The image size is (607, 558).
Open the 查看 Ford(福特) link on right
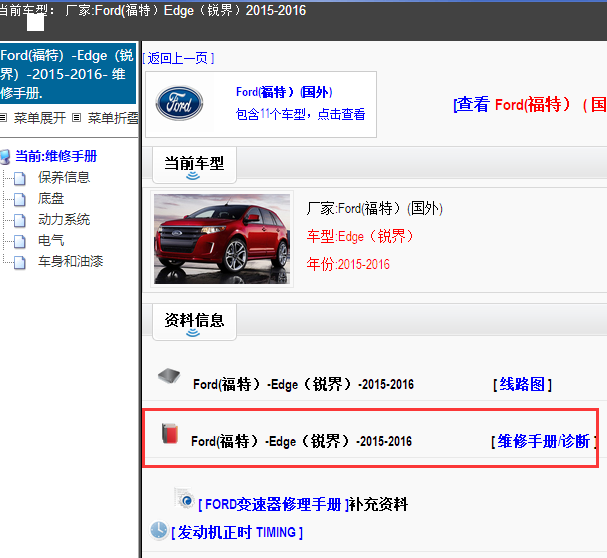(530, 105)
